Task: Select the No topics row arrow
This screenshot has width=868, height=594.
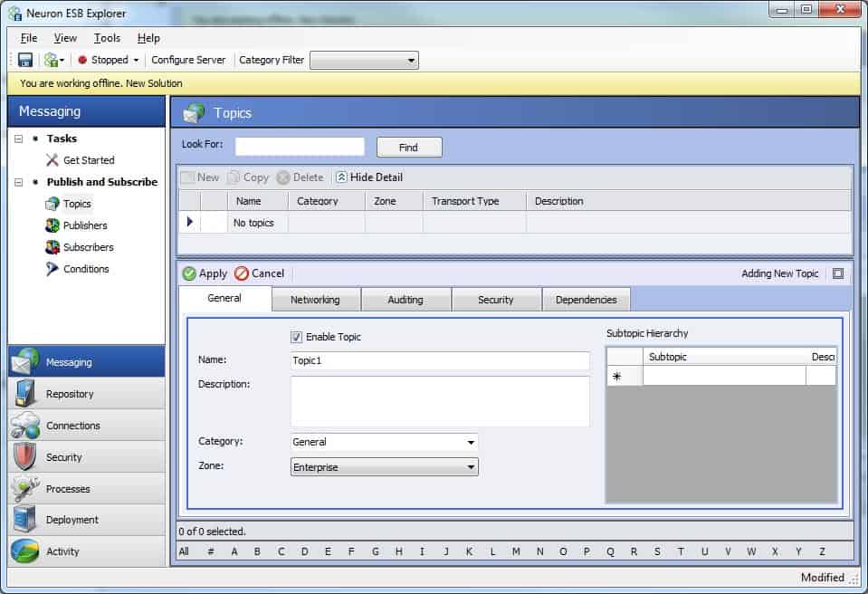Action: pos(190,222)
